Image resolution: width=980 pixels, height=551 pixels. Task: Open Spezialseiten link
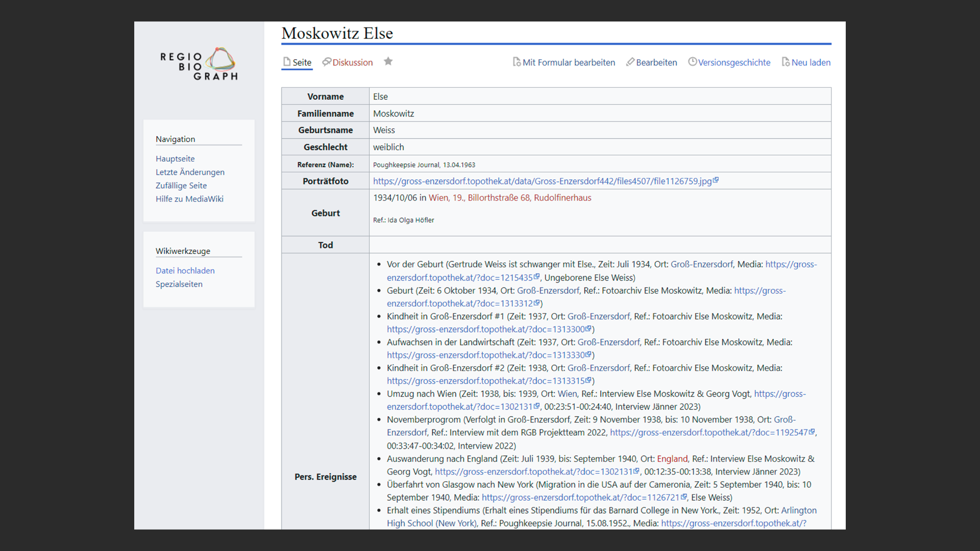[179, 284]
